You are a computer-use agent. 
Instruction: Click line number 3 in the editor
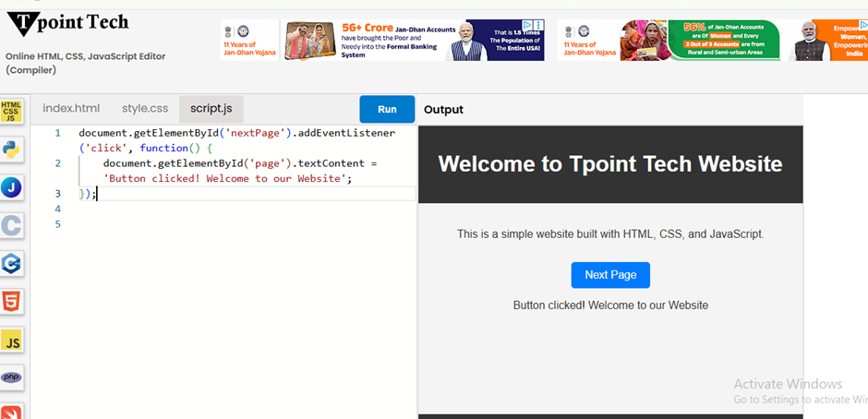click(x=58, y=194)
